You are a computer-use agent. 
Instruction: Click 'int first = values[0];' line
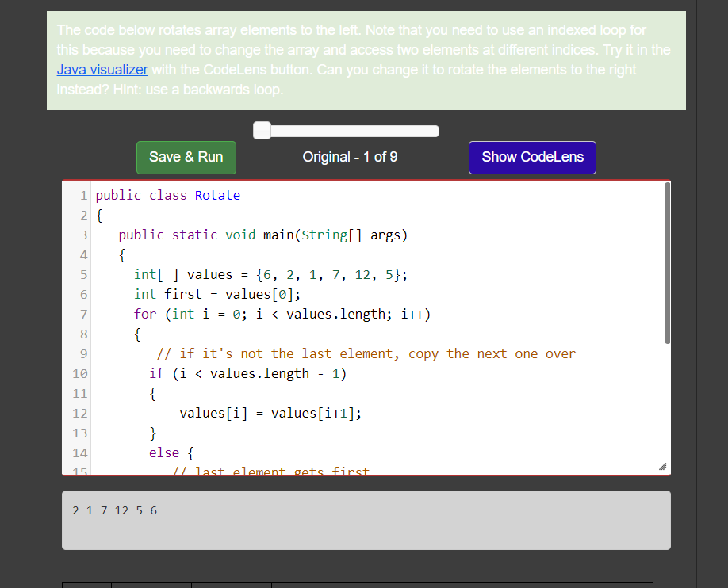(217, 294)
